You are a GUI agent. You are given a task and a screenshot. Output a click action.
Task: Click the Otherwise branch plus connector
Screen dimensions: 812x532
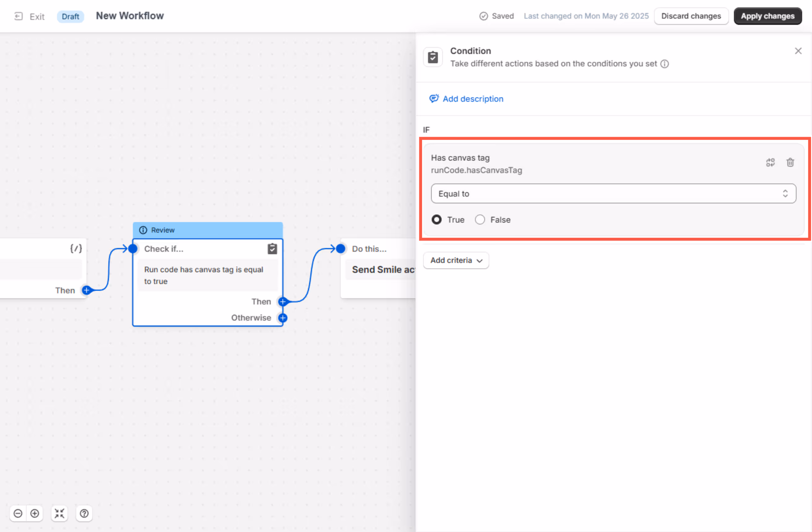[x=283, y=318]
